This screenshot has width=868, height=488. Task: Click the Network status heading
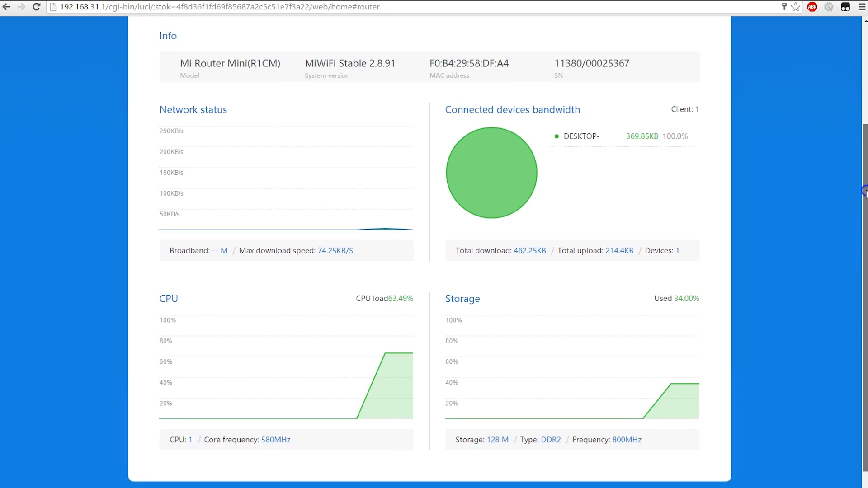point(193,110)
